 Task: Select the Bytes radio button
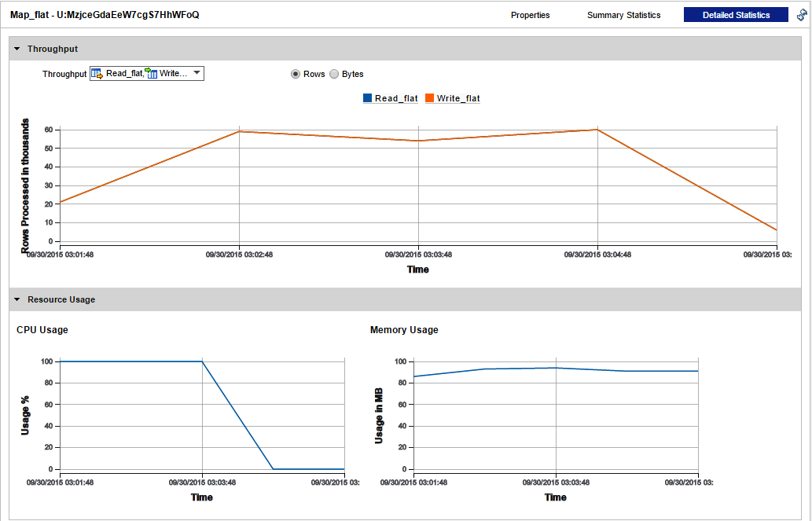tap(334, 74)
